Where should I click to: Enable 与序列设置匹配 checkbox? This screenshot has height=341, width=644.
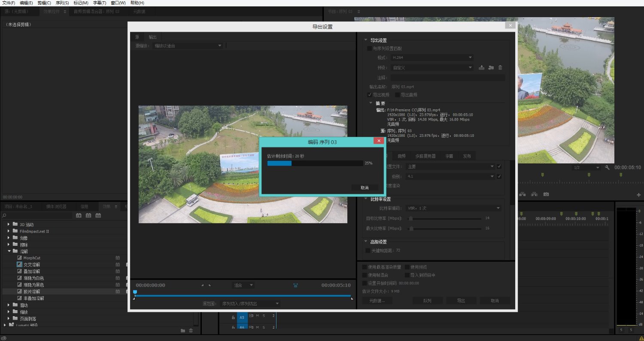[x=369, y=48]
